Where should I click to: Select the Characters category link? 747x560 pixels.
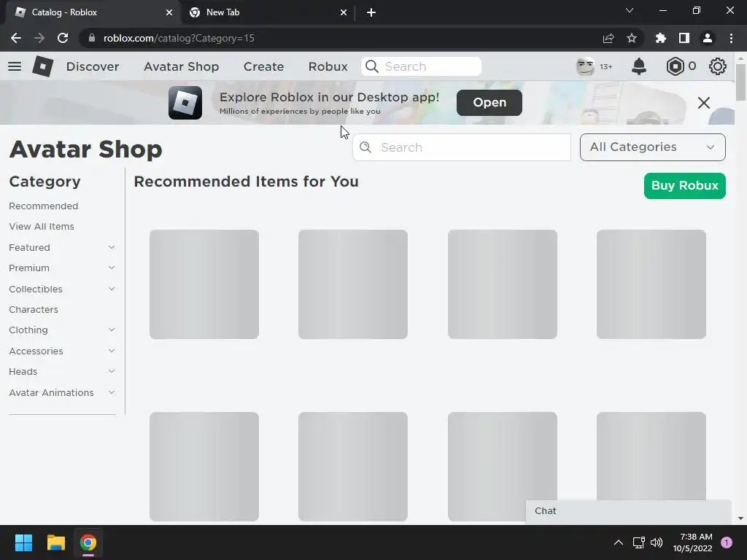point(34,309)
